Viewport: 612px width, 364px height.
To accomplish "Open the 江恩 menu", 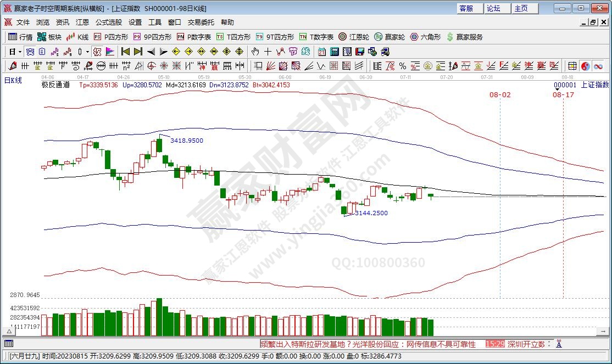I will click(82, 23).
